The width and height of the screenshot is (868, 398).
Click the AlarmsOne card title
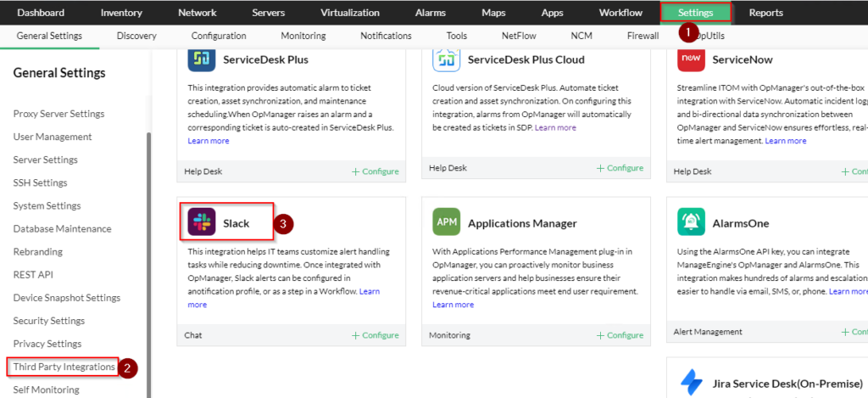741,223
